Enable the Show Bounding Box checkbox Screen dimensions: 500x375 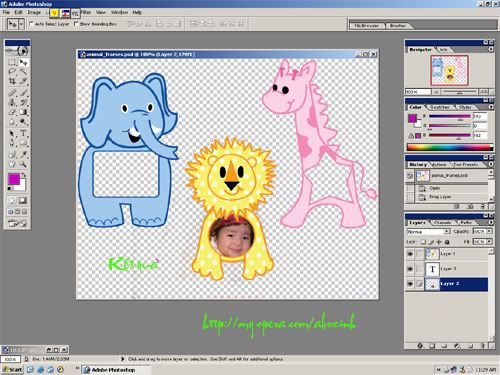(x=76, y=24)
